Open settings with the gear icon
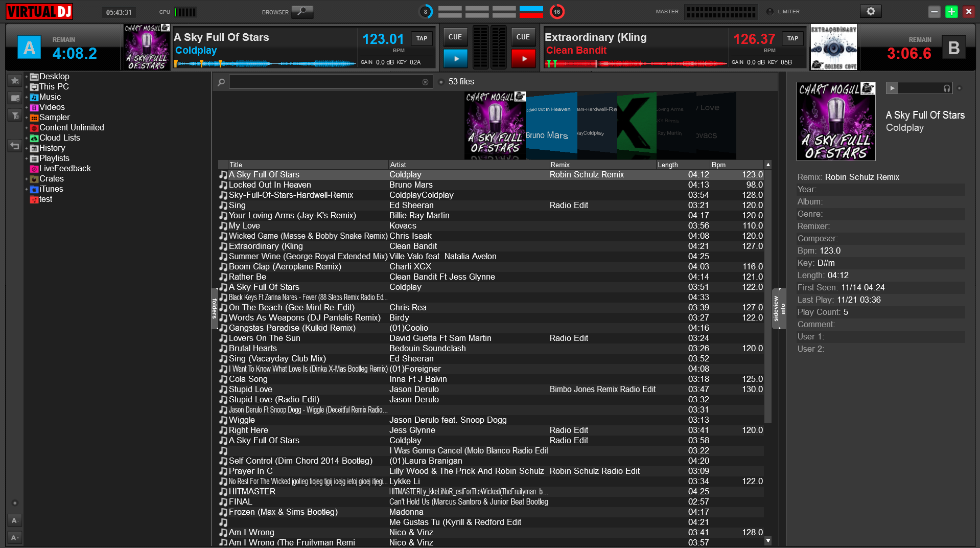Screen dimensions: 980x548 point(871,11)
